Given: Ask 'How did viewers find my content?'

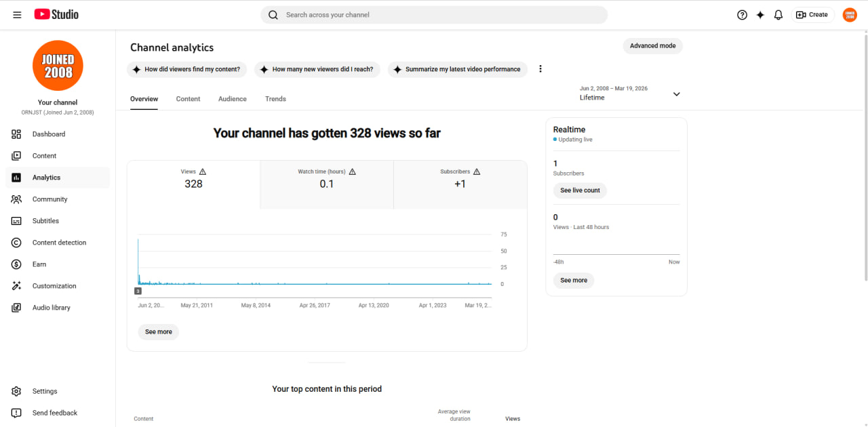Looking at the screenshot, I should [x=187, y=69].
